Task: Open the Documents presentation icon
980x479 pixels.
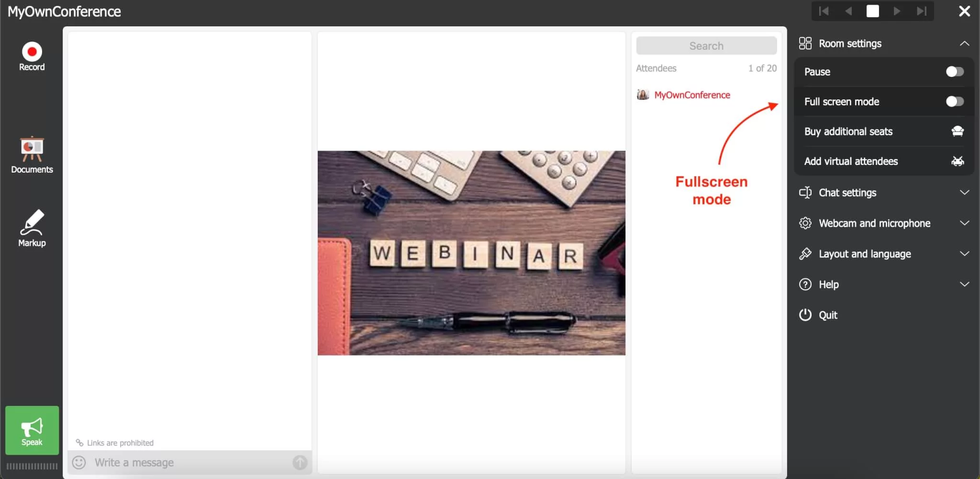Action: [32, 149]
